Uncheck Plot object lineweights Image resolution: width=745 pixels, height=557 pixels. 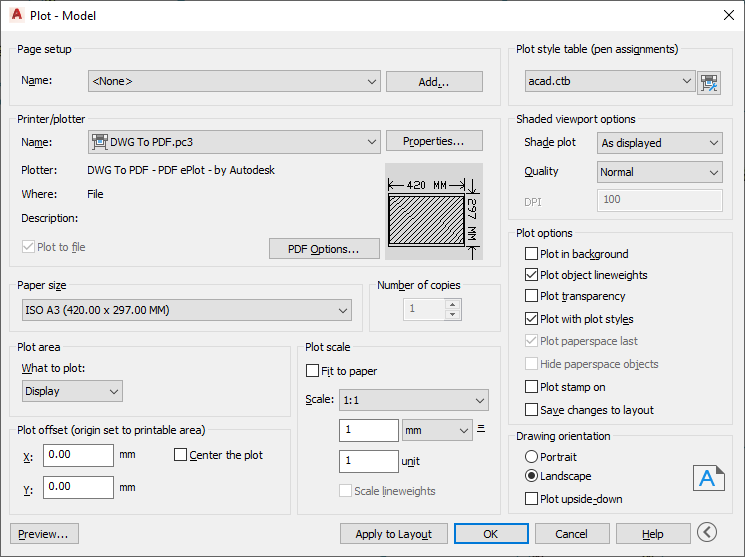[x=531, y=275]
